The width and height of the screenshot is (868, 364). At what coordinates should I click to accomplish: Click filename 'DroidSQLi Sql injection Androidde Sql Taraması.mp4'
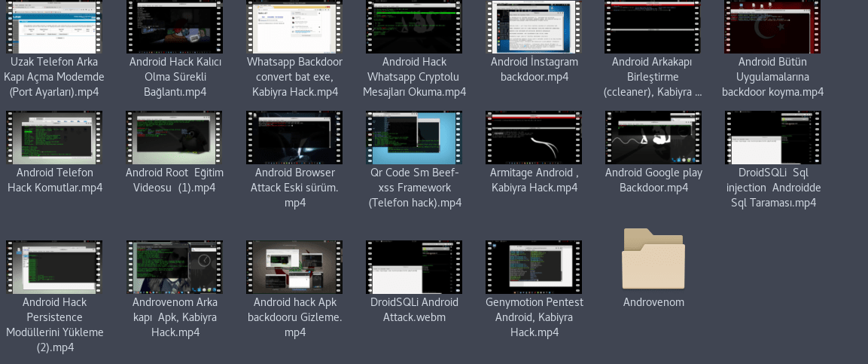[773, 188]
